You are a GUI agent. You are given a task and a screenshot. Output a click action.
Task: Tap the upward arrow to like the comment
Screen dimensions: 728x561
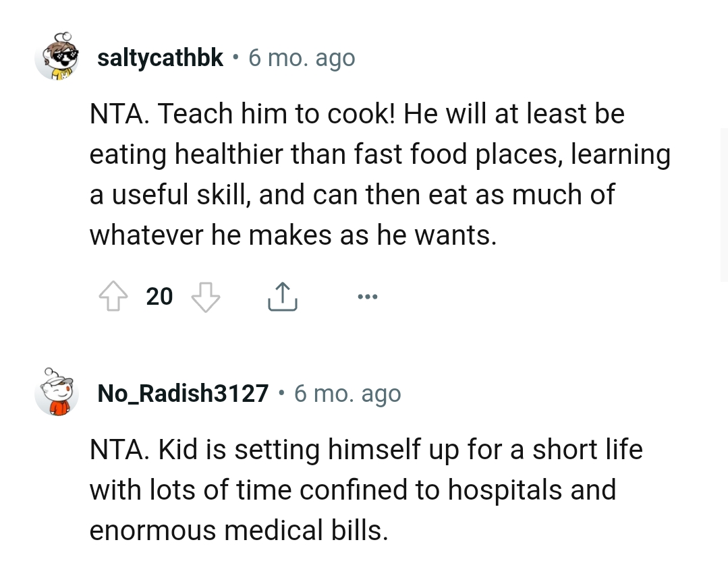(x=113, y=295)
